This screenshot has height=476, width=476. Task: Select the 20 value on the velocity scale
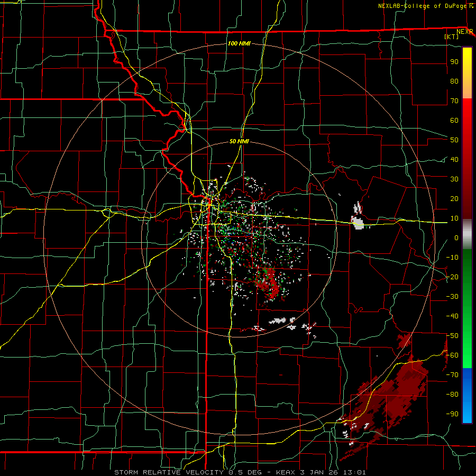point(454,198)
